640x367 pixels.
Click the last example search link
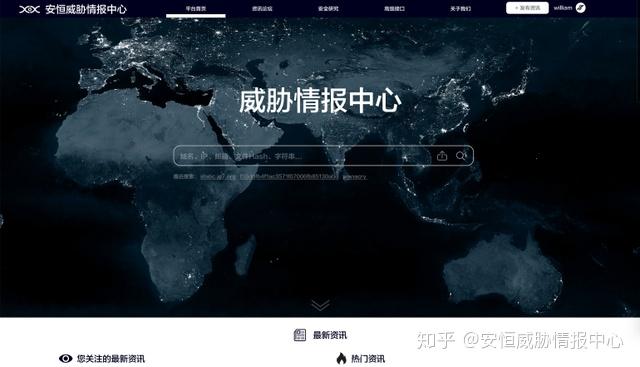[354, 177]
